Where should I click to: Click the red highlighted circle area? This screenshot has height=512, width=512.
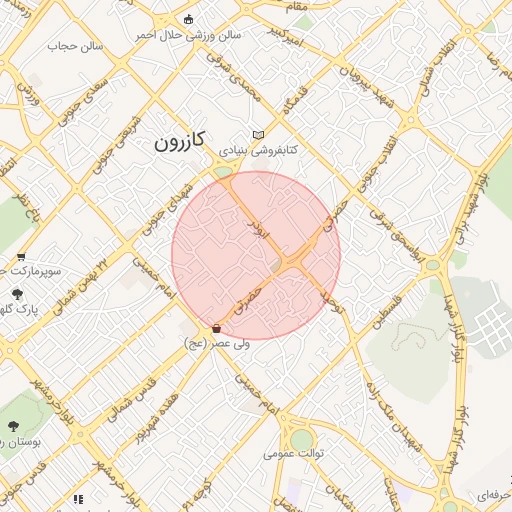256,256
